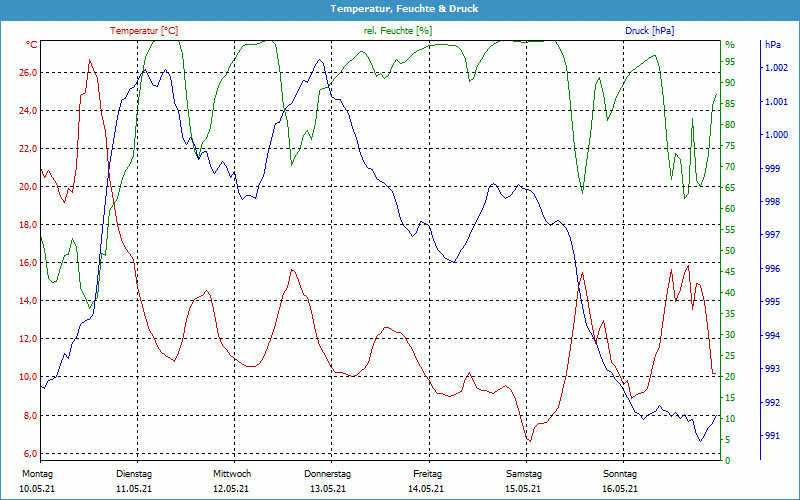This screenshot has width=800, height=500.
Task: Click the '16,0' temperature axis value
Action: [x=28, y=263]
